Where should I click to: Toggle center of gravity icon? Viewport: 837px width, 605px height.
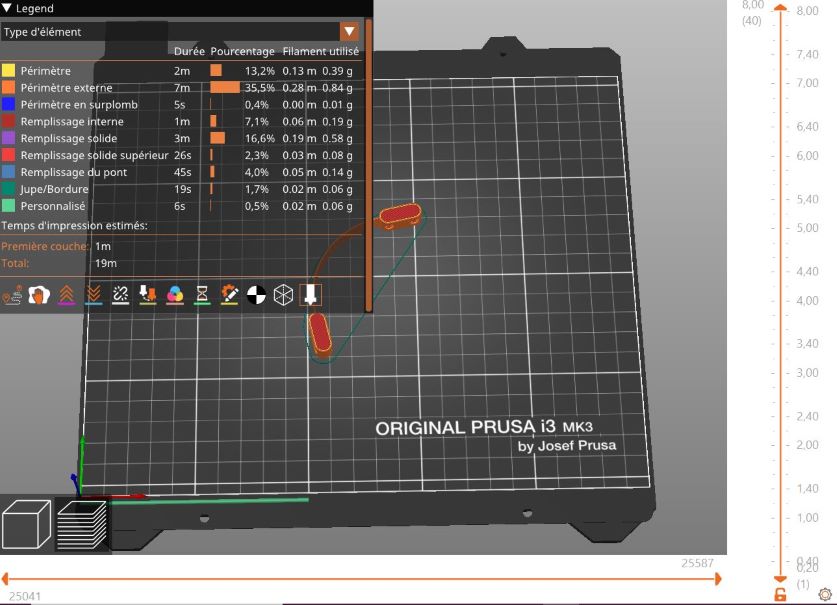coord(256,295)
